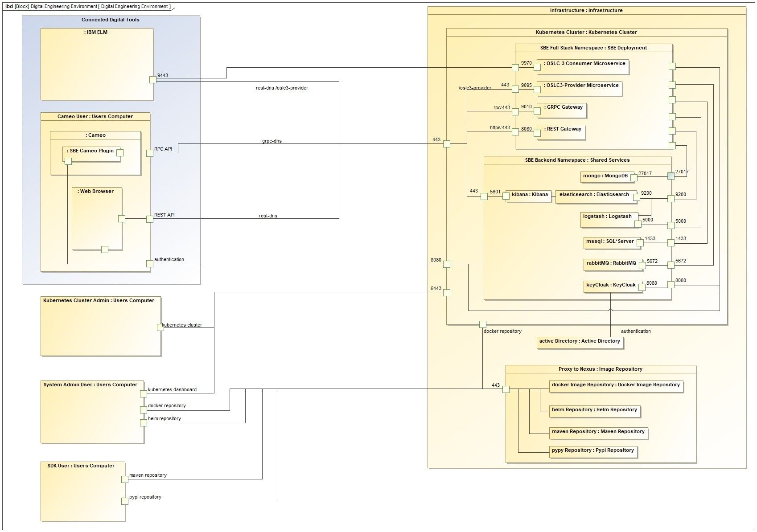Screen dimensions: 757x532
Task: Click the 8080 port on keyCloak block
Action: (642, 286)
